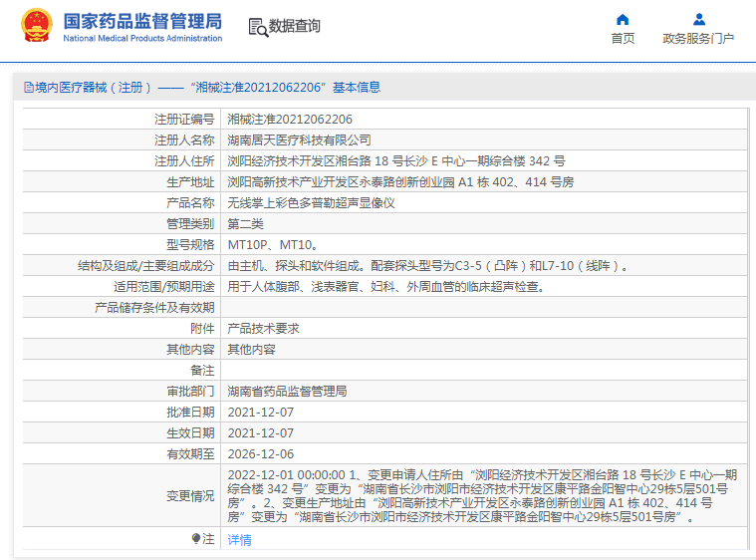Select 湖南居天医疗科技有限公司 text
The width and height of the screenshot is (756, 560).
(300, 140)
